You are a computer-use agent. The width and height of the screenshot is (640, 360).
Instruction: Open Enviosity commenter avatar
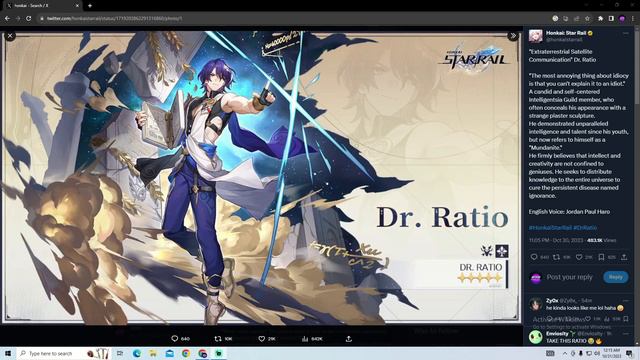(x=536, y=337)
